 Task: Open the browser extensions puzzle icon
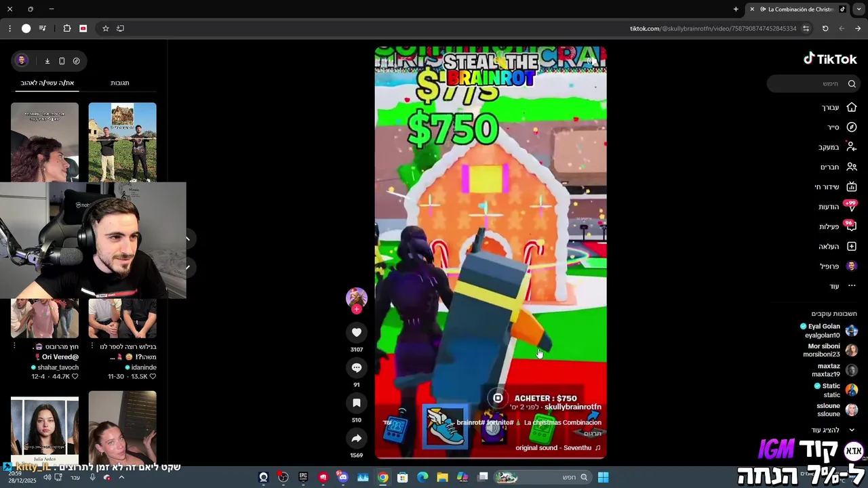[x=67, y=28]
